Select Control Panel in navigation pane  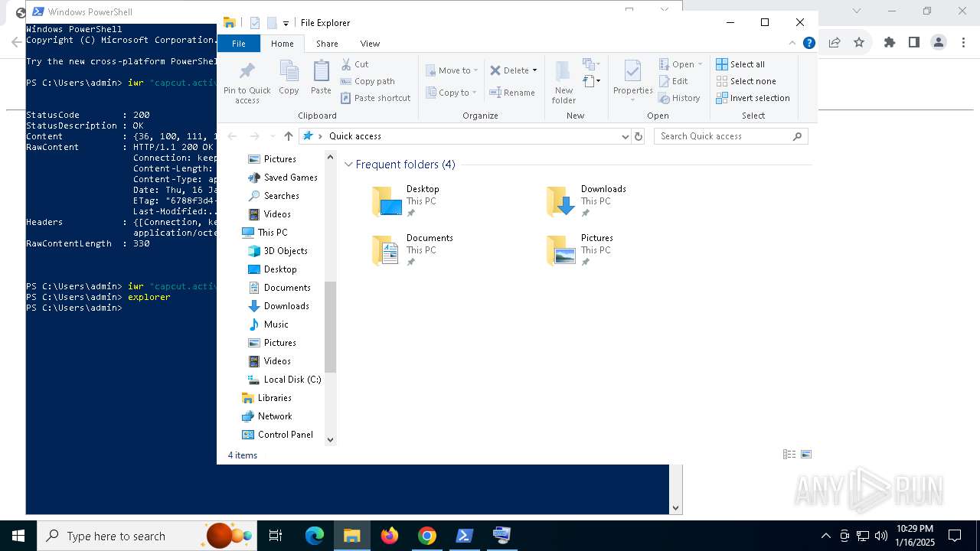(277, 435)
